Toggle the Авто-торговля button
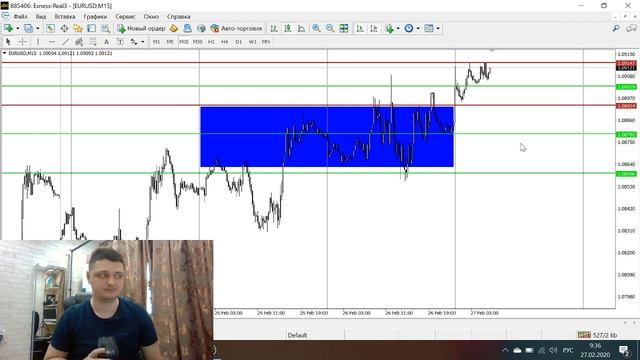This screenshot has width=640, height=360. (x=236, y=28)
